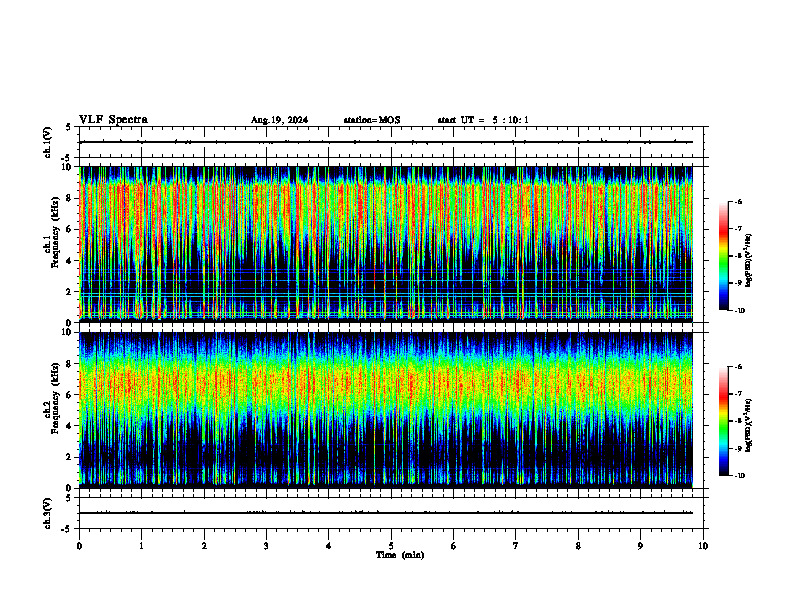Screen dimensions: 792x612
Task: Click the ch.2 spectrogram color scale bar
Action: (723, 421)
